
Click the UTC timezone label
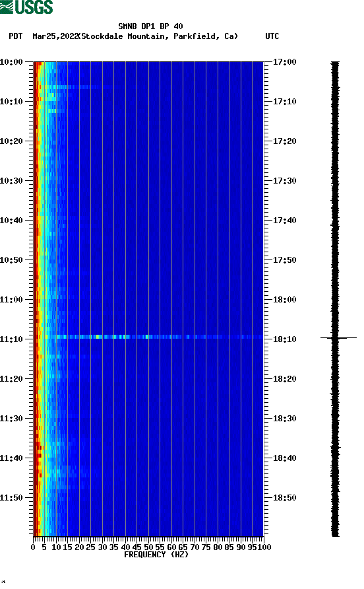272,36
